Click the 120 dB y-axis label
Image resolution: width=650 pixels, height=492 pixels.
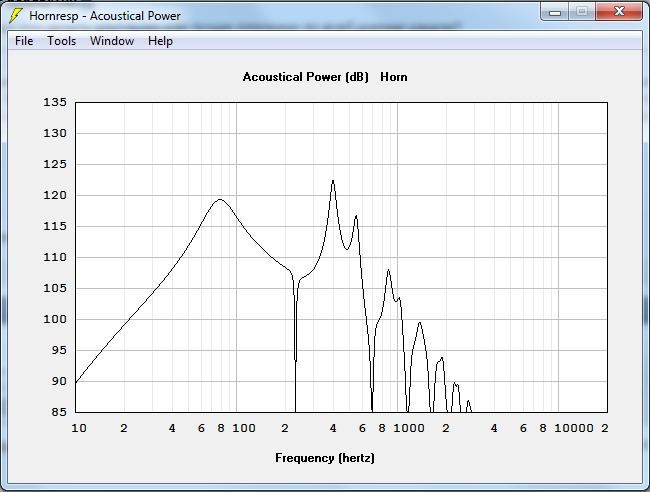[55, 195]
